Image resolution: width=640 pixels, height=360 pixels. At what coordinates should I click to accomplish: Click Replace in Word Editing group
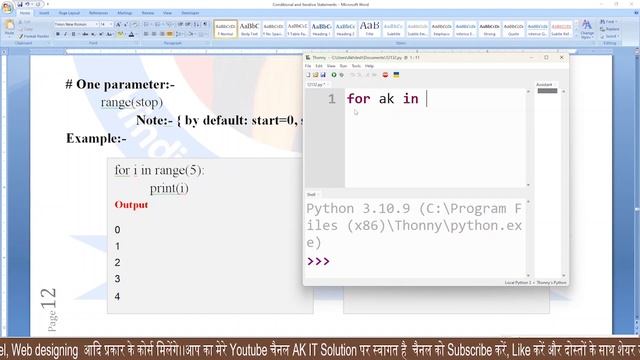pyautogui.click(x=610, y=29)
